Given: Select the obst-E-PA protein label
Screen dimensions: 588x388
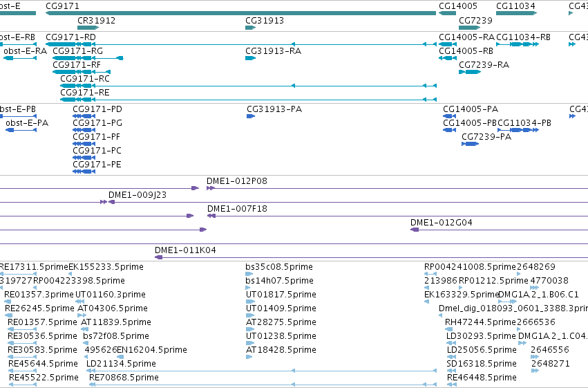Looking at the screenshot, I should point(27,123).
